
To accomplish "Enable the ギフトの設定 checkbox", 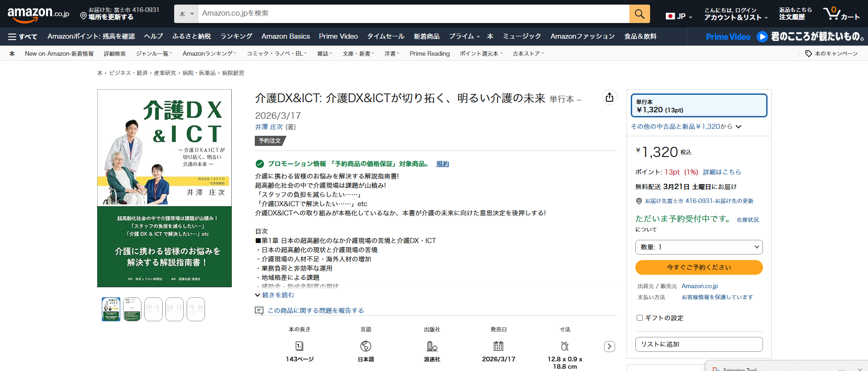I will click(639, 318).
